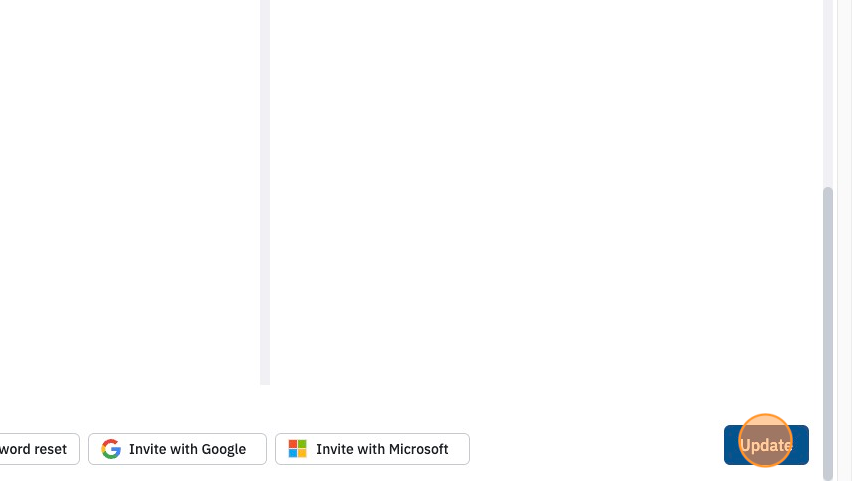Invite the user with Google

click(x=177, y=449)
